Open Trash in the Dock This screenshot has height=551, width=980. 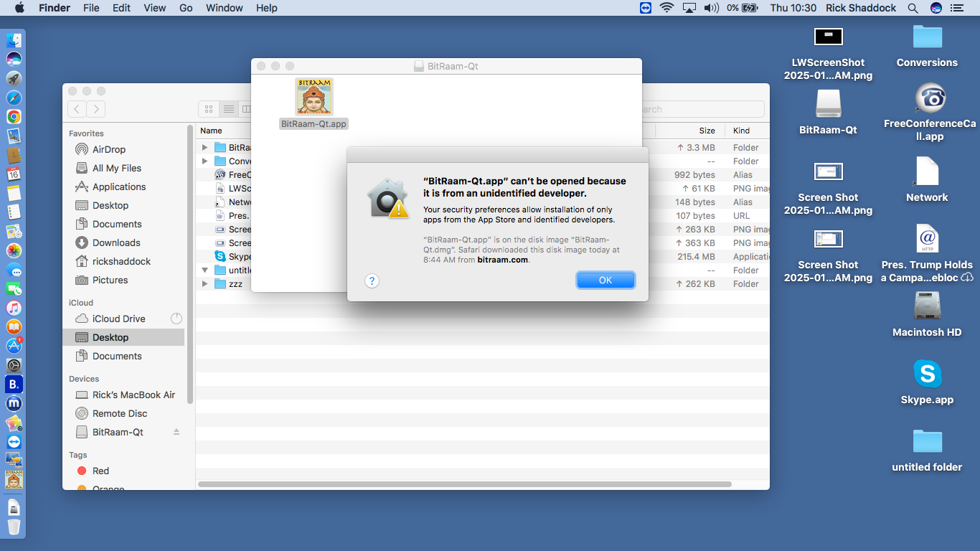14,527
